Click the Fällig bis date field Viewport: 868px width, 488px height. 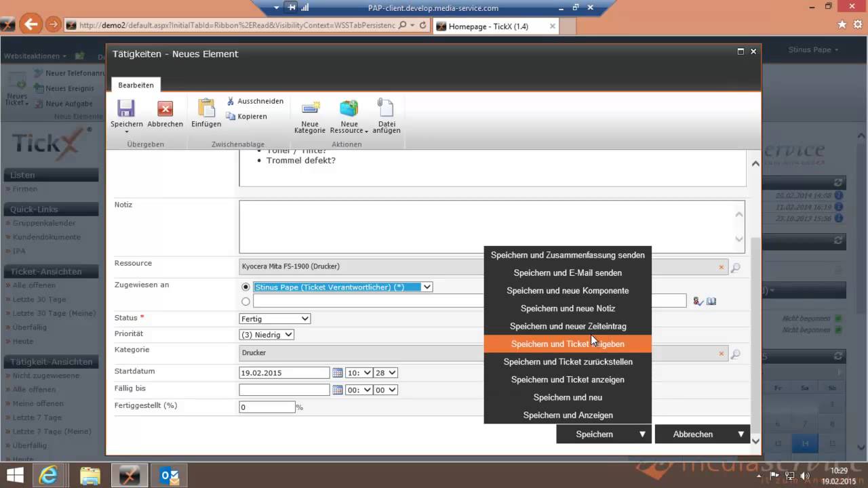[284, 390]
